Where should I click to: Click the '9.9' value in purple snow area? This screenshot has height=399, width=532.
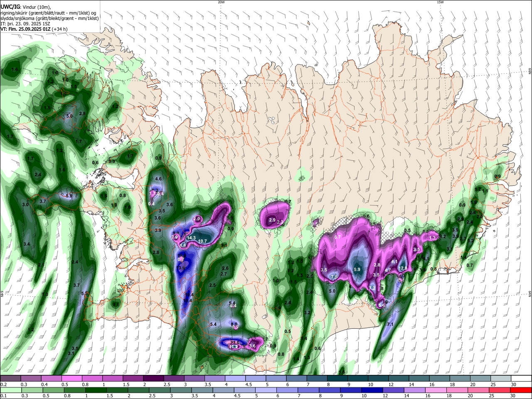click(x=357, y=269)
